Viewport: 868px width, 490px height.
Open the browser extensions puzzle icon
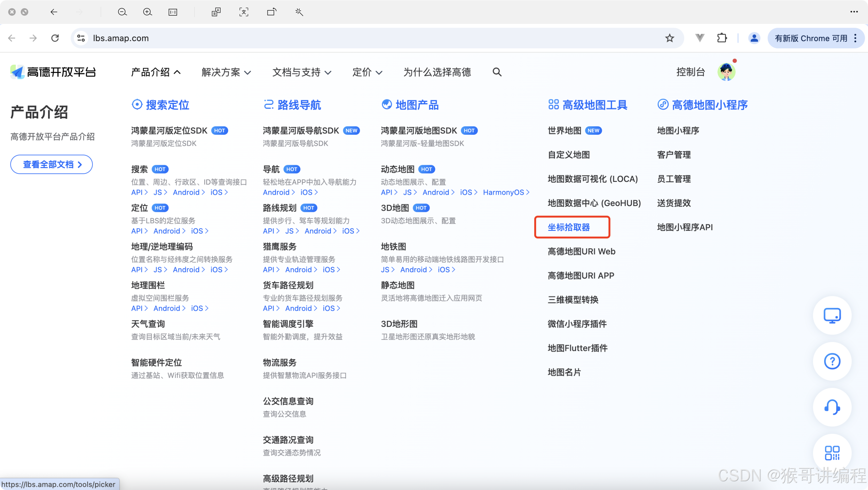tap(722, 38)
